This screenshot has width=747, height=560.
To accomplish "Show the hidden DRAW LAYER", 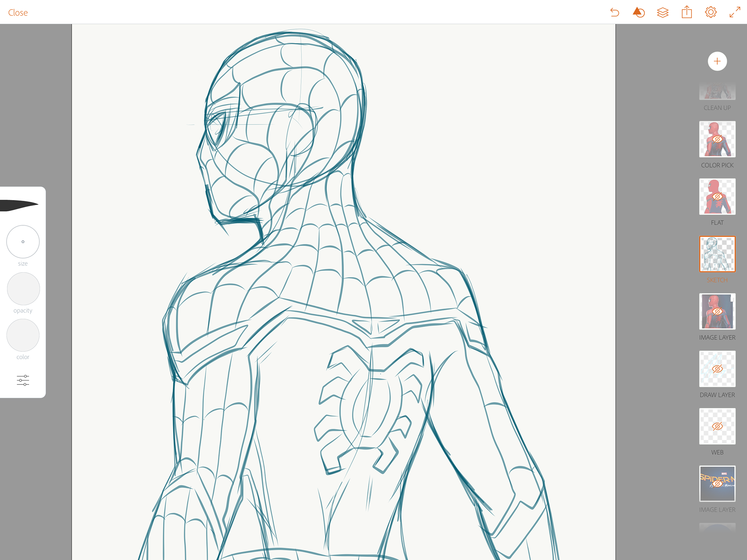I will point(717,369).
